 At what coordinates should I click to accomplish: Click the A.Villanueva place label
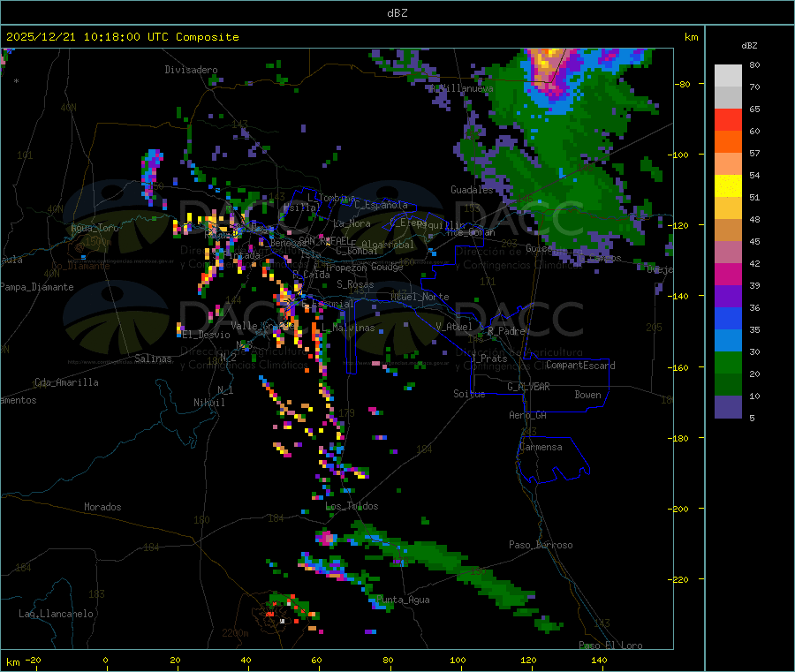click(x=461, y=88)
